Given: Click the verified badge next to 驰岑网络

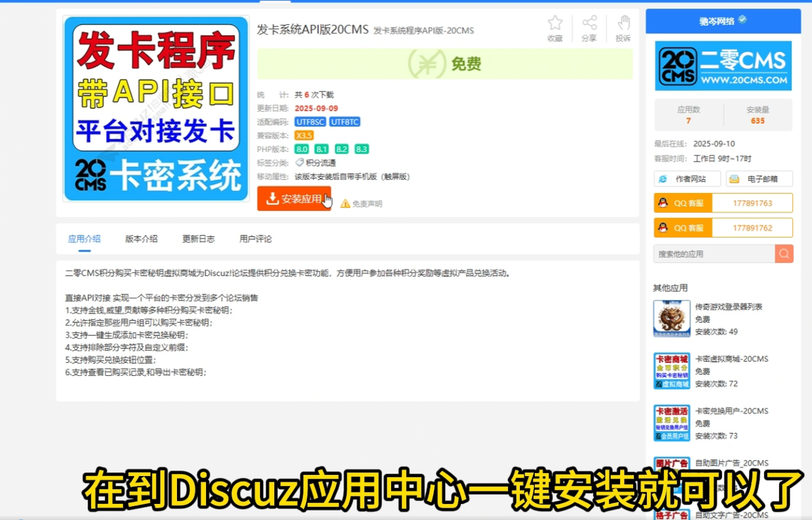Looking at the screenshot, I should tap(742, 20).
